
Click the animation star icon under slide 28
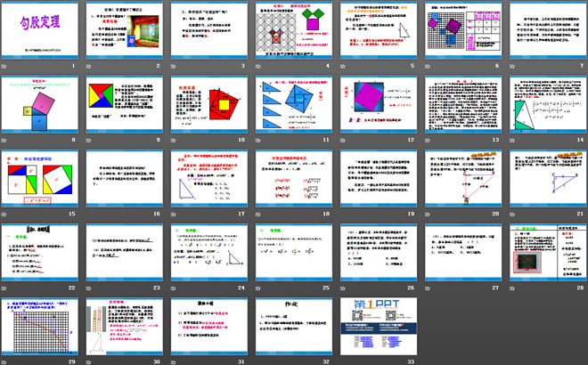point(512,288)
